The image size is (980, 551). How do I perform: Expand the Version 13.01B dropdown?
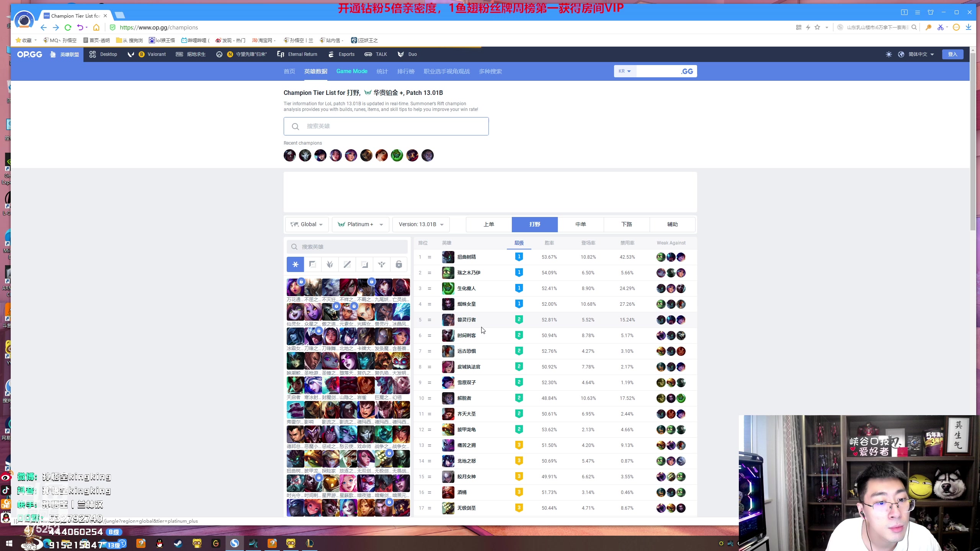421,225
